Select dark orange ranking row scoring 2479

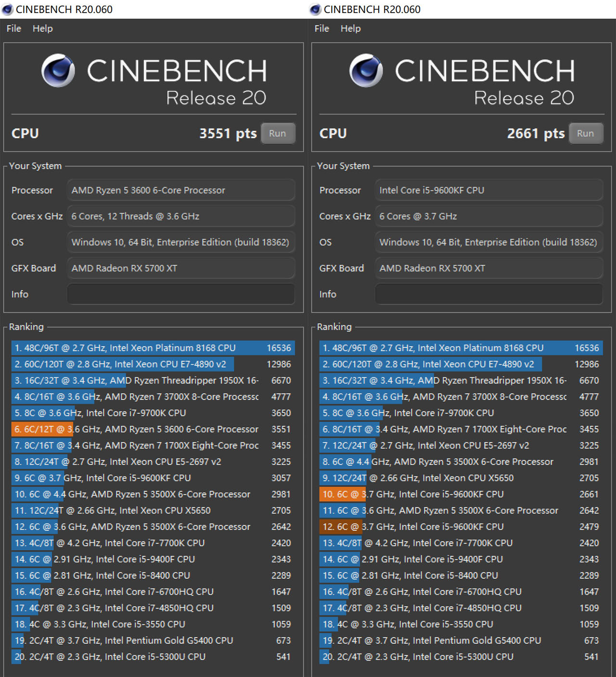point(461,527)
